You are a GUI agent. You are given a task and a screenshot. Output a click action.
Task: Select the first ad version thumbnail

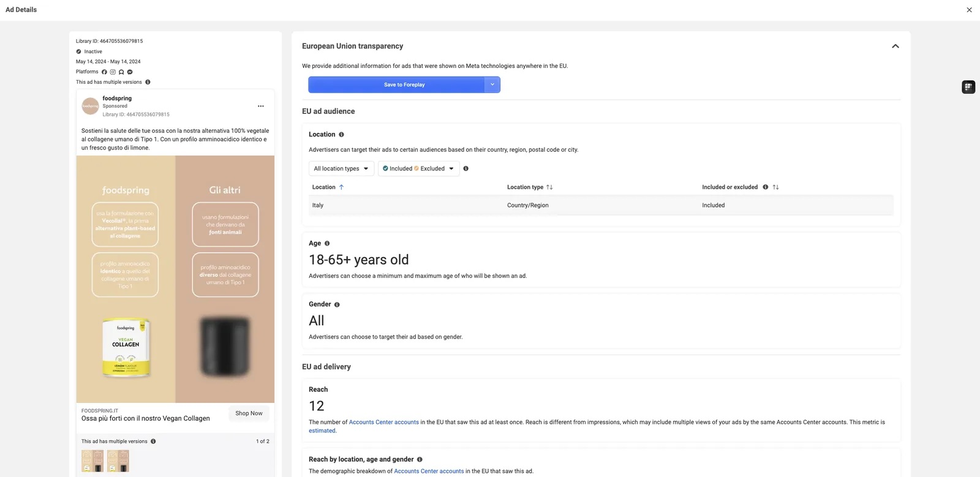(x=92, y=461)
